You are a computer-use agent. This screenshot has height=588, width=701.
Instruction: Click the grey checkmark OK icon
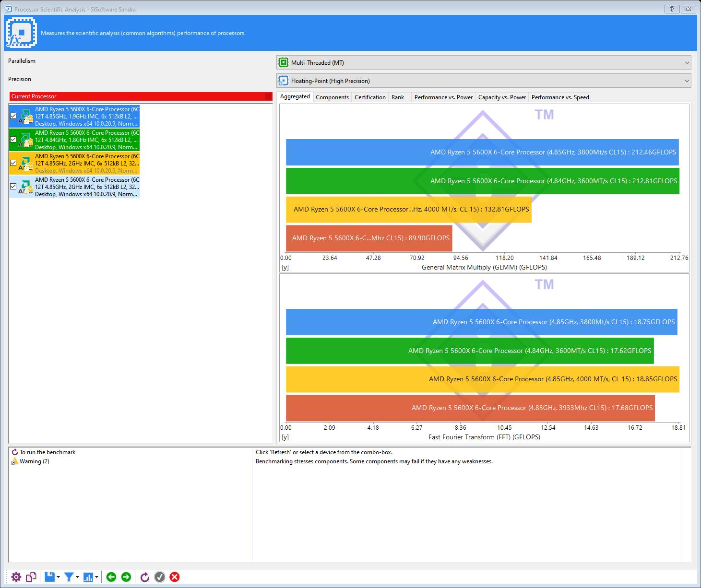(160, 577)
